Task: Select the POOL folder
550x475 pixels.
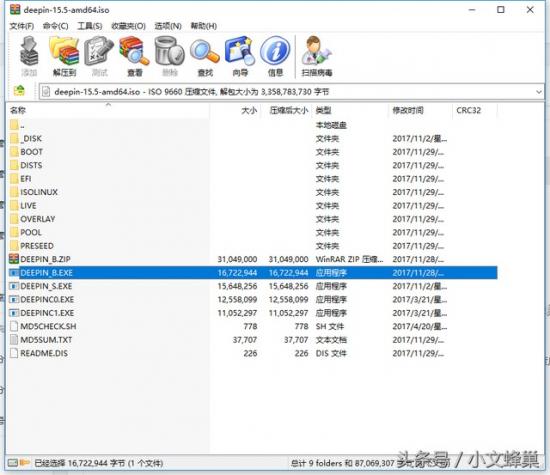Action: (x=252, y=232)
